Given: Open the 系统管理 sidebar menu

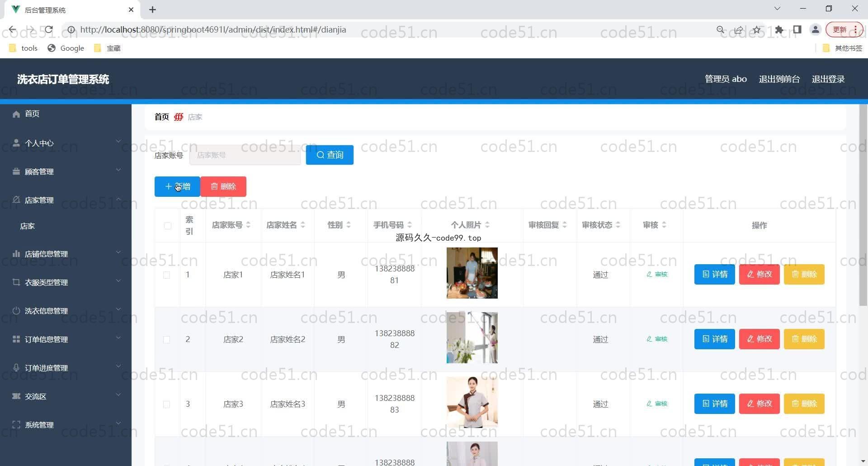Looking at the screenshot, I should click(x=66, y=425).
